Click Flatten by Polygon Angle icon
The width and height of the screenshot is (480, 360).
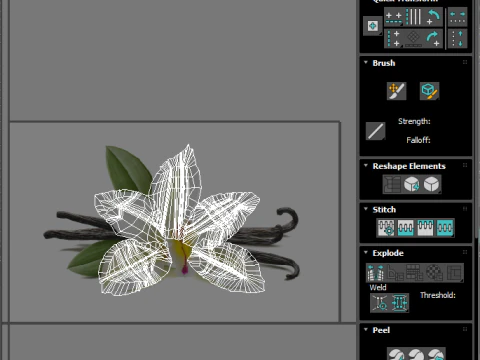tap(395, 273)
